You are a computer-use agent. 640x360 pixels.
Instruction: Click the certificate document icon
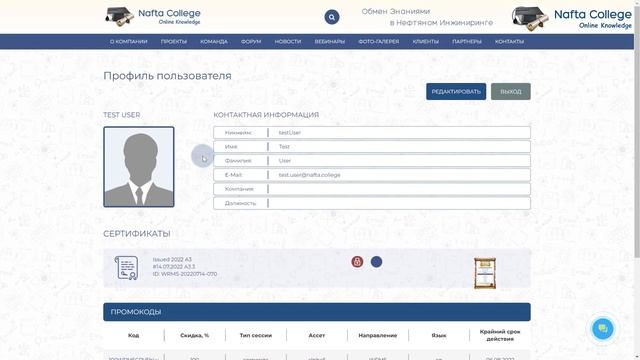(x=126, y=268)
